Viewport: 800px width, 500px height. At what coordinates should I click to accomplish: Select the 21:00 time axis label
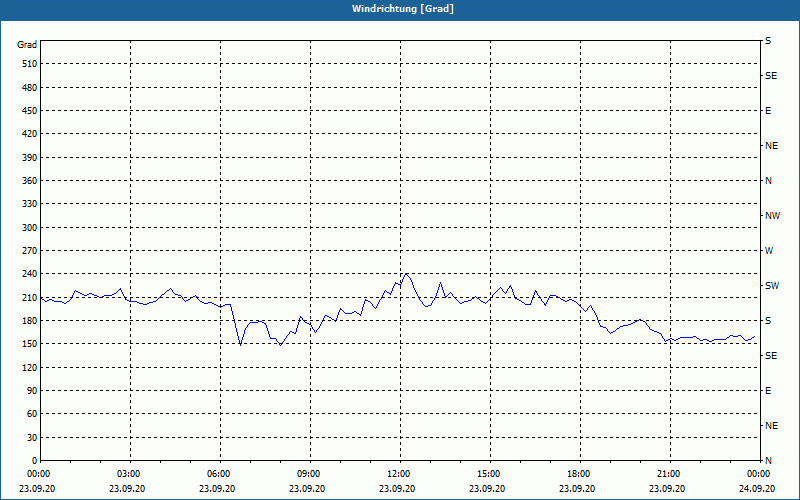click(x=667, y=474)
